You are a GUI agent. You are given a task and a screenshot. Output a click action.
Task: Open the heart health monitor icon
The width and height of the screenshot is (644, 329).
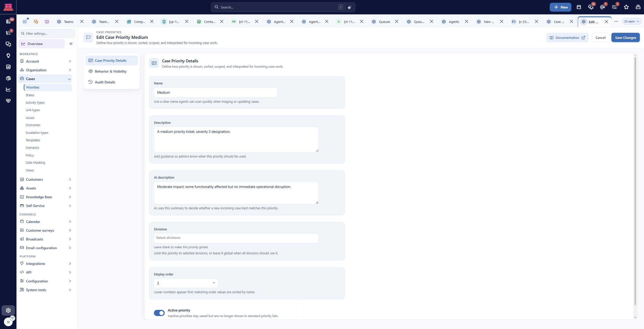[8, 101]
